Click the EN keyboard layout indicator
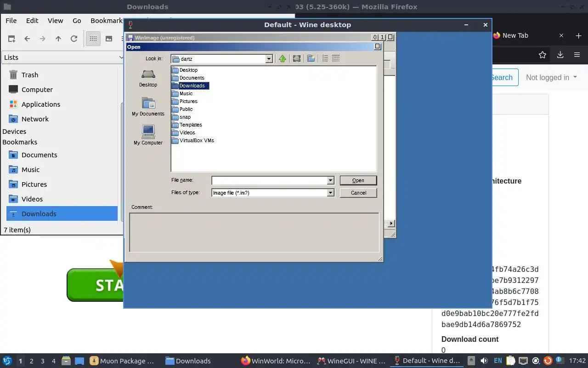 498,361
